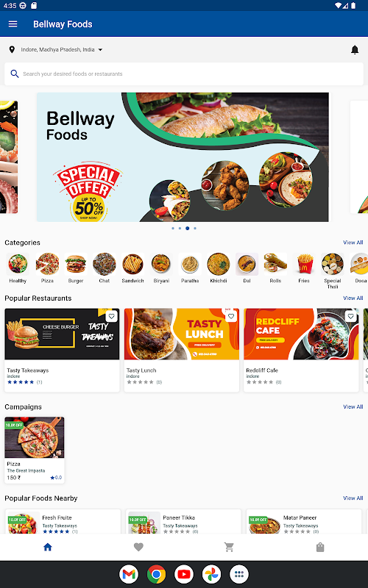Choose the Fries category icon

(x=304, y=264)
